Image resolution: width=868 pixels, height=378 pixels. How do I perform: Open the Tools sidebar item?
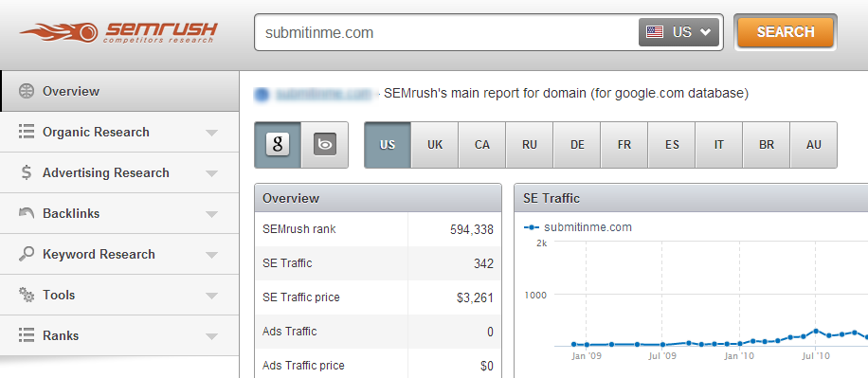pos(119,295)
